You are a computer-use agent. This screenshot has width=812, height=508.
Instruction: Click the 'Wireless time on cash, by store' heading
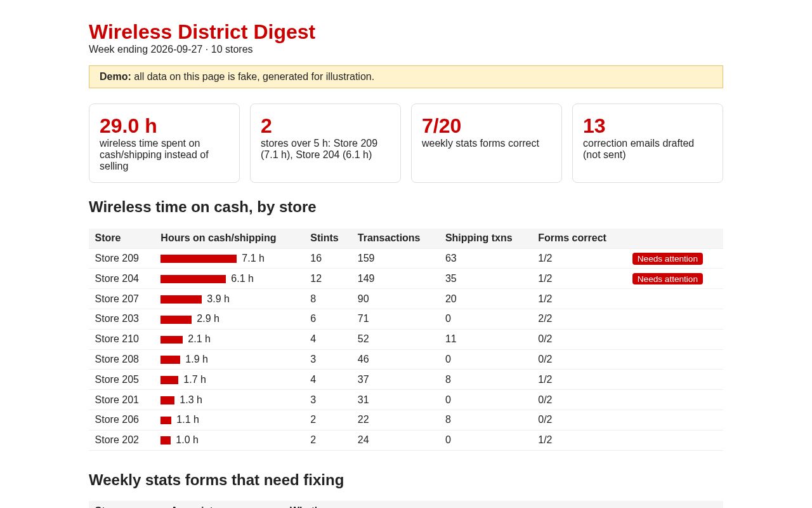pos(202,207)
